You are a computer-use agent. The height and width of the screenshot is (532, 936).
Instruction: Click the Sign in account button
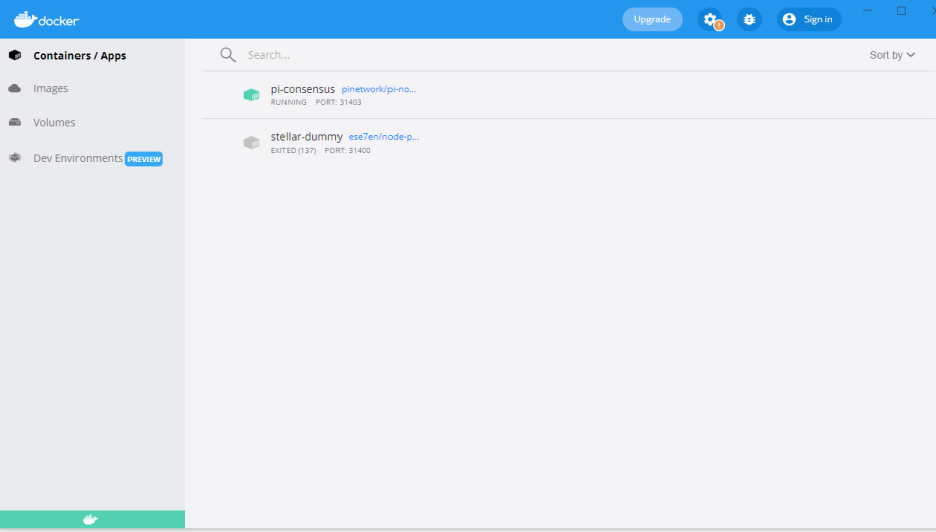pos(809,19)
